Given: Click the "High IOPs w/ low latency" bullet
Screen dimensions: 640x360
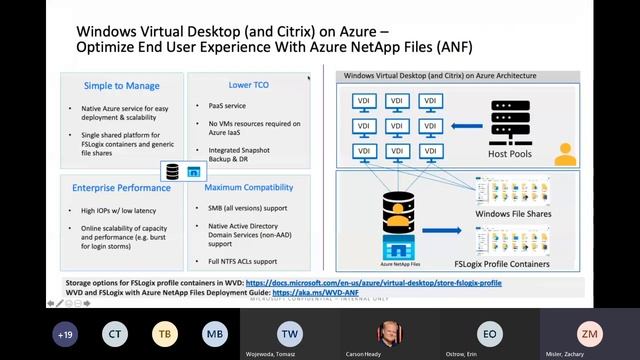Looking at the screenshot, I should [x=118, y=211].
